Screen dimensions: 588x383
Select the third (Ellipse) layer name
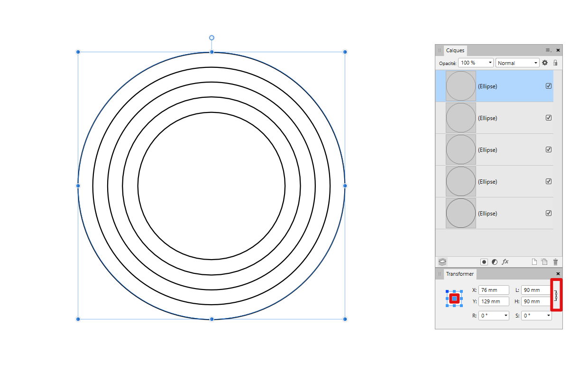pyautogui.click(x=487, y=150)
